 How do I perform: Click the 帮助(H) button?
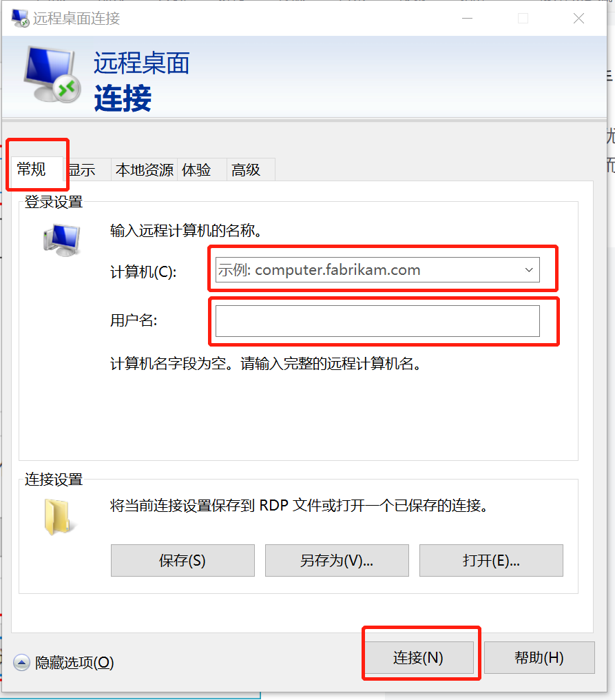(x=539, y=657)
